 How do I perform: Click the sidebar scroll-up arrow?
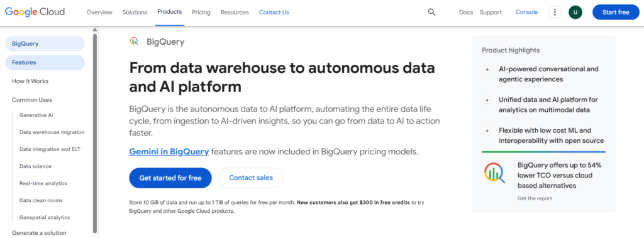click(95, 30)
